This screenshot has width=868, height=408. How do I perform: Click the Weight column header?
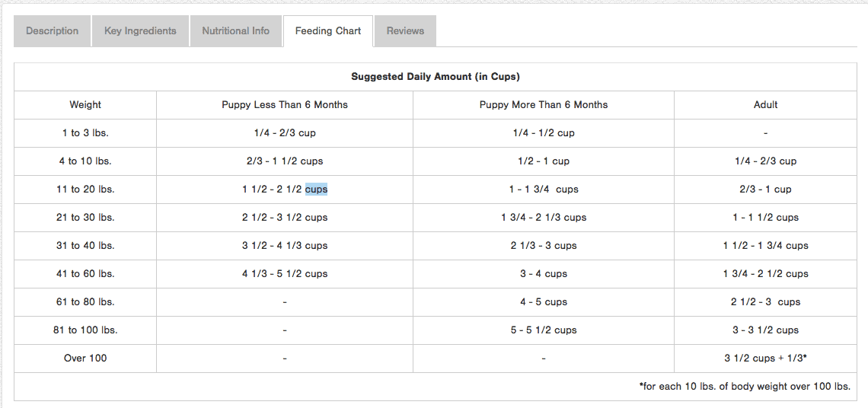tap(85, 105)
